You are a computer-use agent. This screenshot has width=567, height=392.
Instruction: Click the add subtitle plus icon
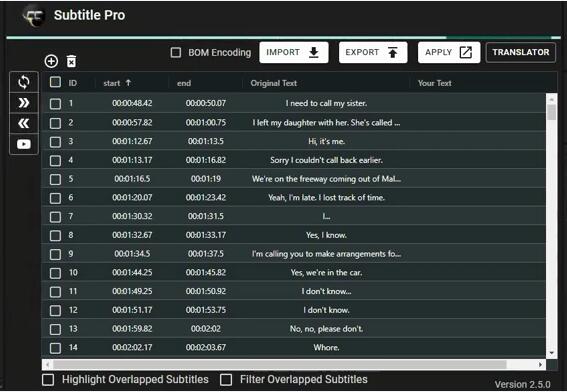[51, 61]
